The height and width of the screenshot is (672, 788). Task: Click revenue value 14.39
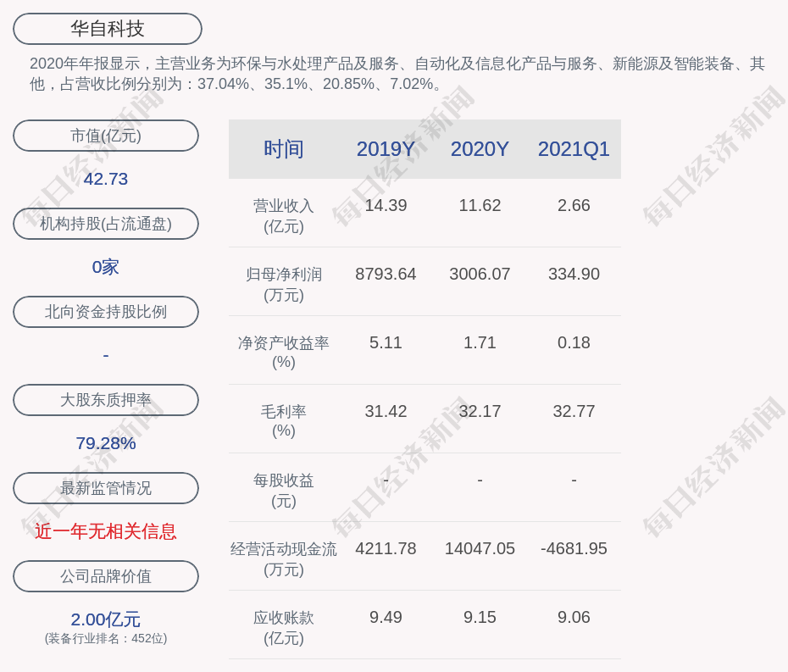click(x=386, y=206)
